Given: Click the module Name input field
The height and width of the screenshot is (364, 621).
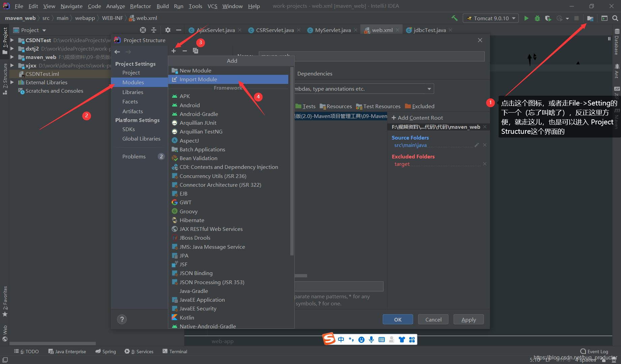Looking at the screenshot, I should pyautogui.click(x=372, y=56).
